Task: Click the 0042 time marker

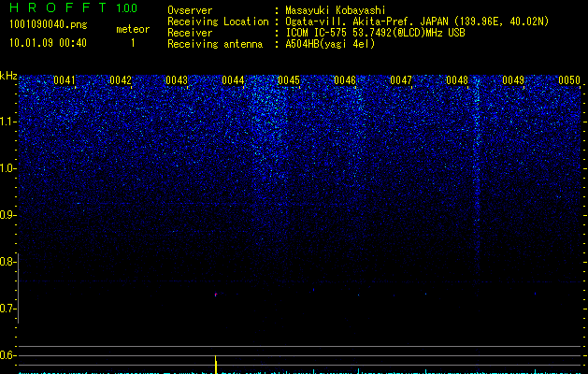Action: point(121,80)
